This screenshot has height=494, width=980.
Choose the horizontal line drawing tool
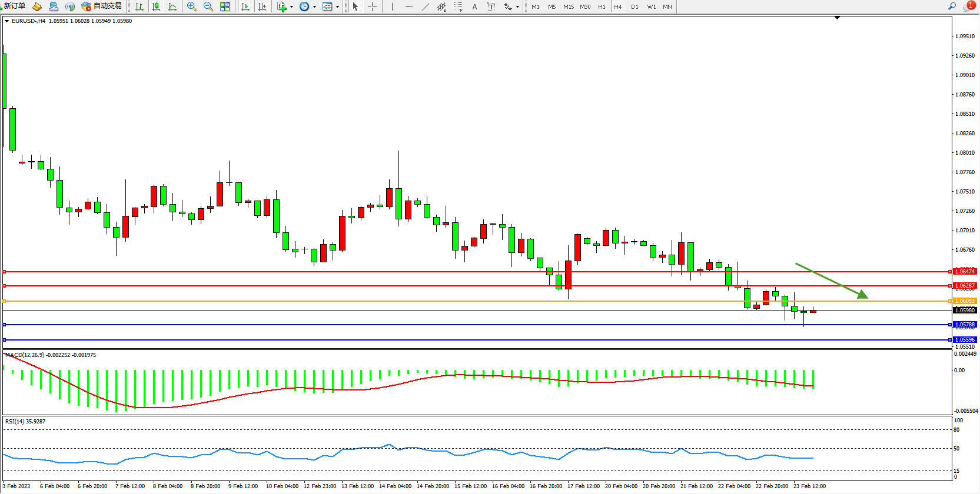[x=408, y=6]
